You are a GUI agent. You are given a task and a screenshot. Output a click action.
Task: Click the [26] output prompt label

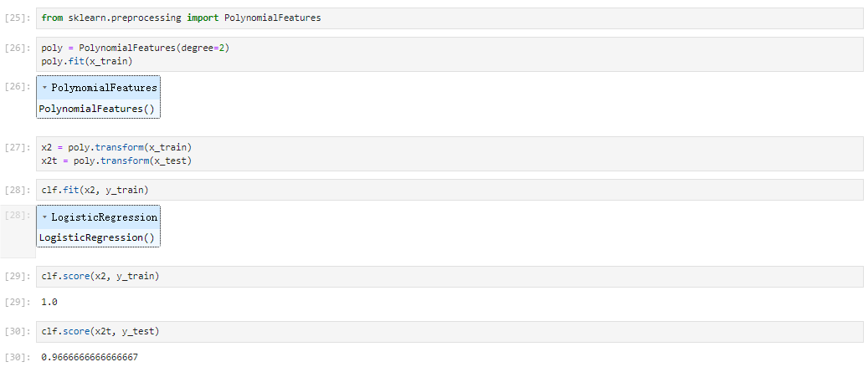pos(18,86)
